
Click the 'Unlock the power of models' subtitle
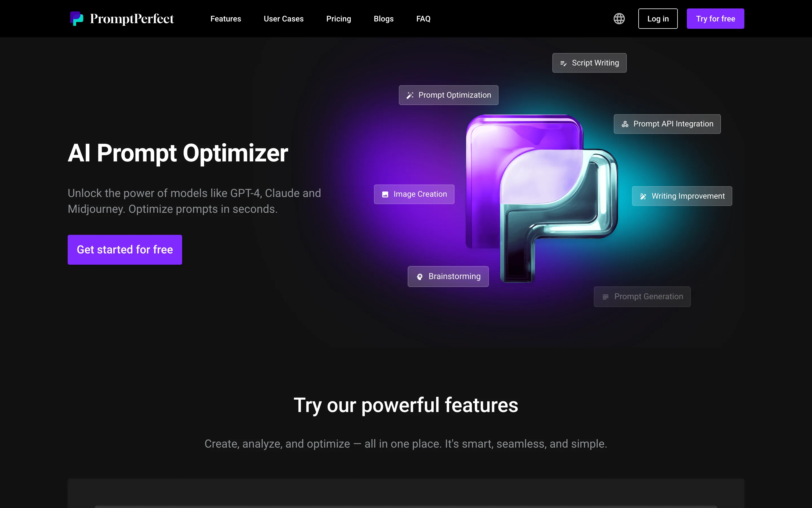coord(194,201)
